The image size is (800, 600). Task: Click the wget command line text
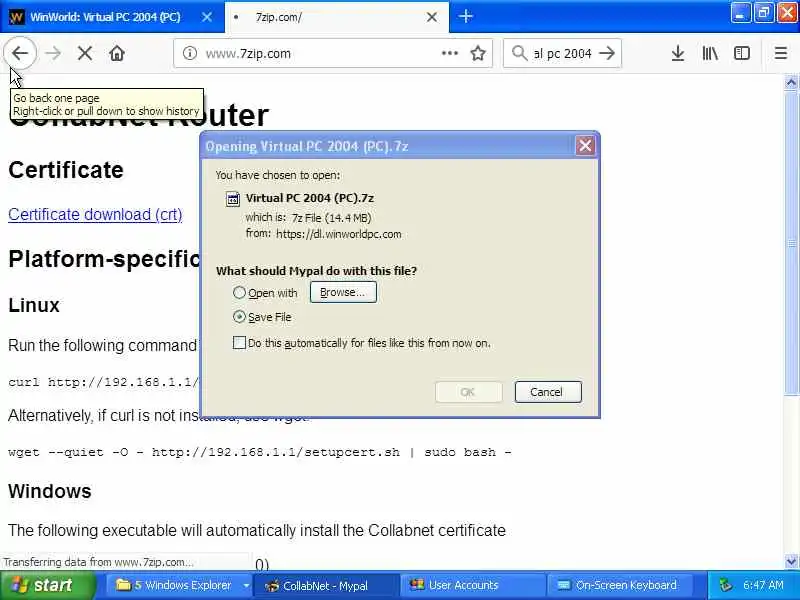260,452
